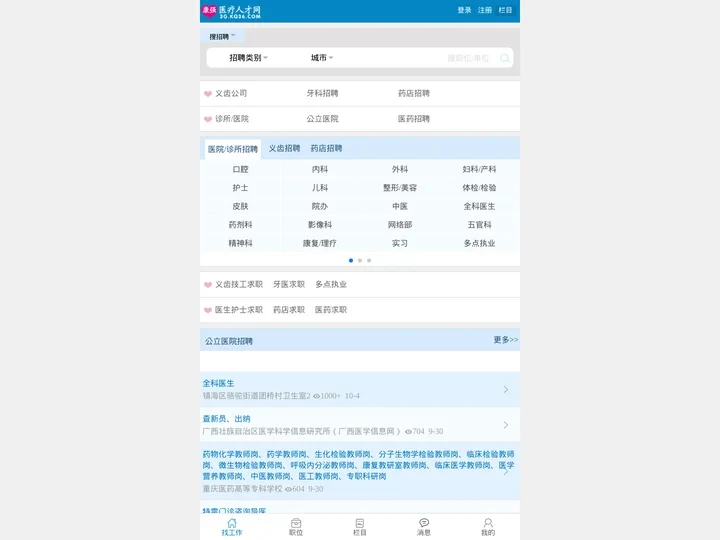Select the 内科 category
The height and width of the screenshot is (540, 720).
tap(320, 169)
